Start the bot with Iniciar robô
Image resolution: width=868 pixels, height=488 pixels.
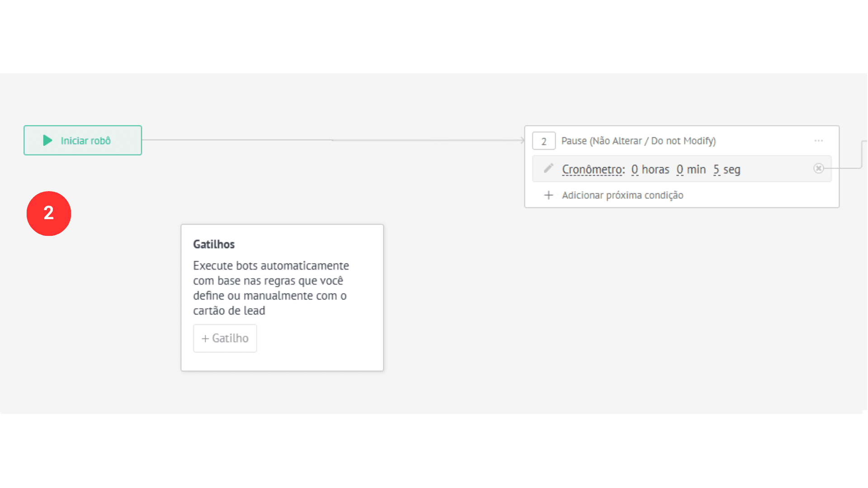(83, 141)
